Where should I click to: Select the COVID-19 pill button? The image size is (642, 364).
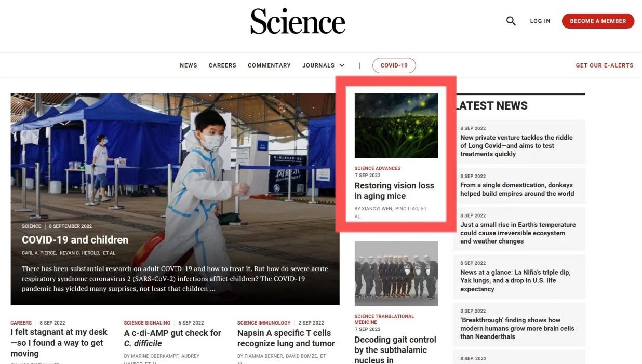pos(394,65)
